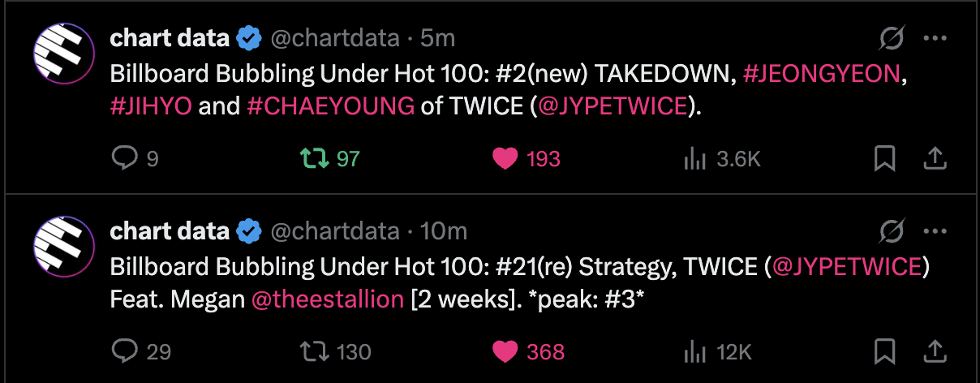Open Grok icon on the Strategy tweet
Image resolution: width=980 pixels, height=383 pixels.
click(892, 231)
